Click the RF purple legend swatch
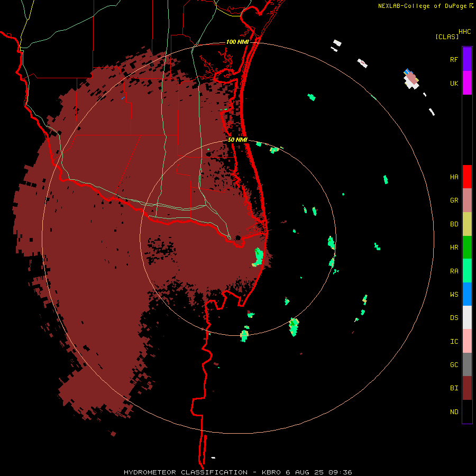Image resolution: width=476 pixels, height=476 pixels. pyautogui.click(x=467, y=59)
